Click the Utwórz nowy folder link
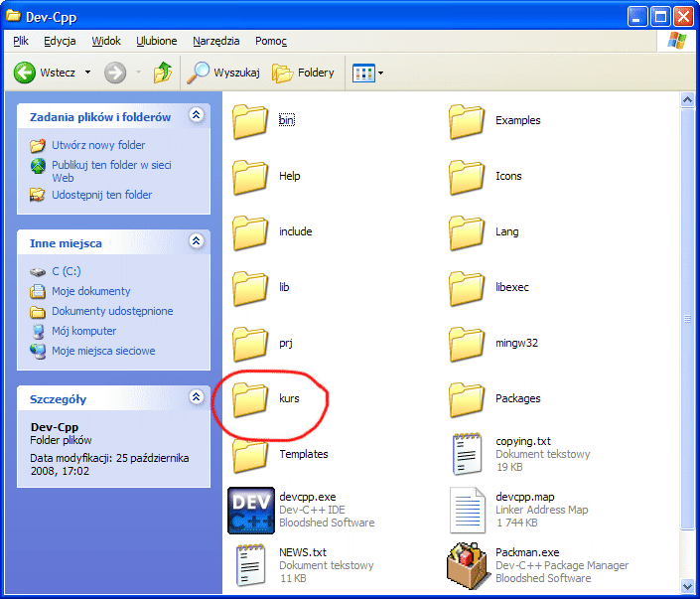The width and height of the screenshot is (700, 599). [98, 145]
